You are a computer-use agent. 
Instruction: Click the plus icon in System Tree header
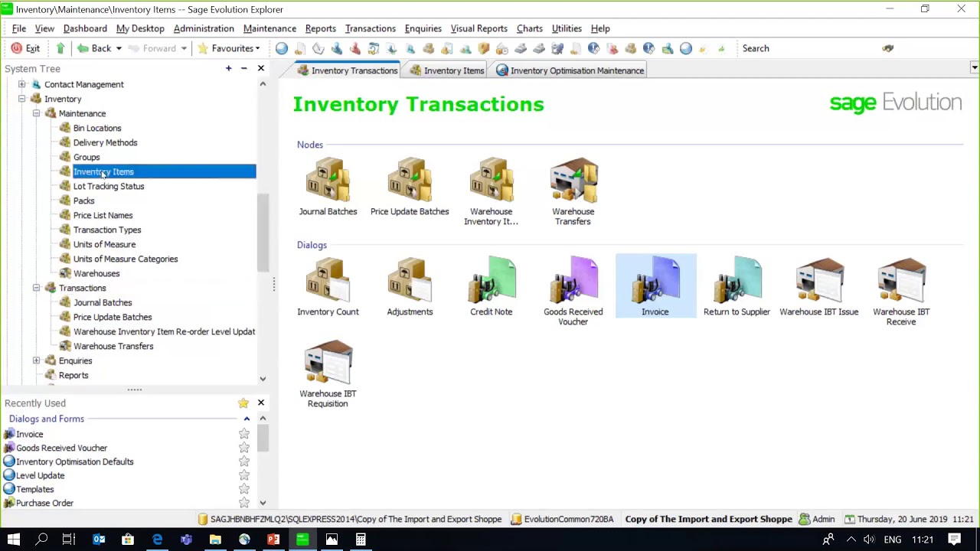coord(228,69)
